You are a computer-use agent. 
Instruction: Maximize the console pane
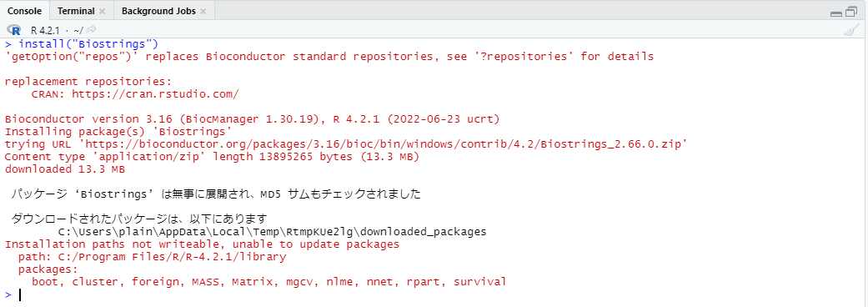point(851,12)
